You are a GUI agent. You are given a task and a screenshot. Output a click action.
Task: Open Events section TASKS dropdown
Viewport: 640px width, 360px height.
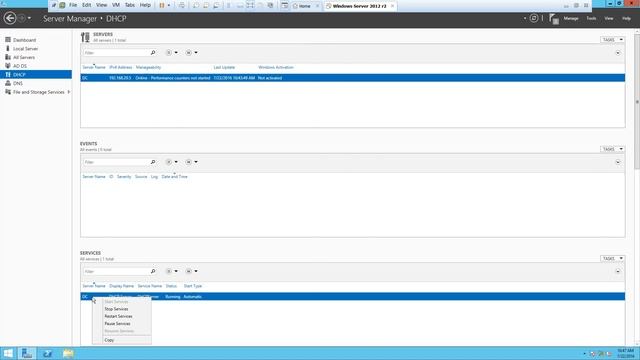tap(612, 149)
